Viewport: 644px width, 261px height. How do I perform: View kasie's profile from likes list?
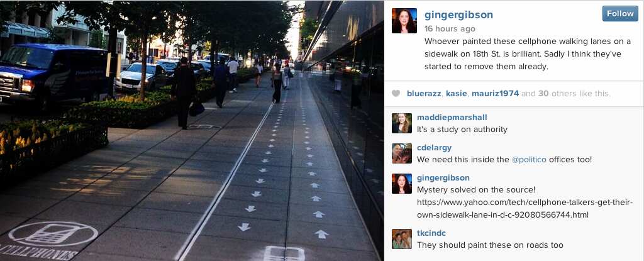[457, 94]
